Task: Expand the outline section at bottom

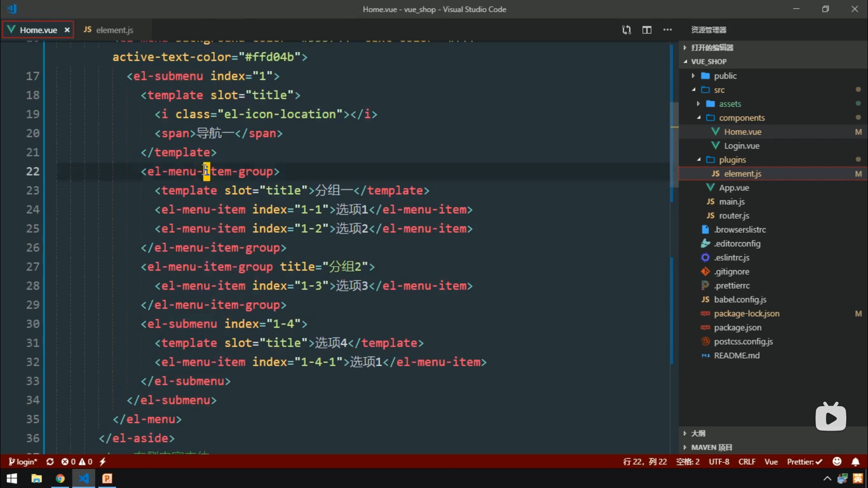Action: pyautogui.click(x=698, y=433)
